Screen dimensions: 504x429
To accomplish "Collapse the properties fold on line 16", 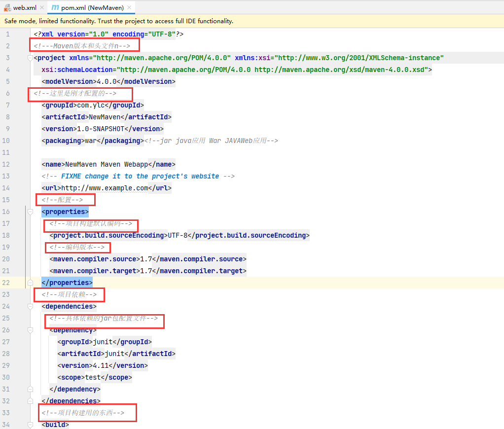I will coord(30,212).
